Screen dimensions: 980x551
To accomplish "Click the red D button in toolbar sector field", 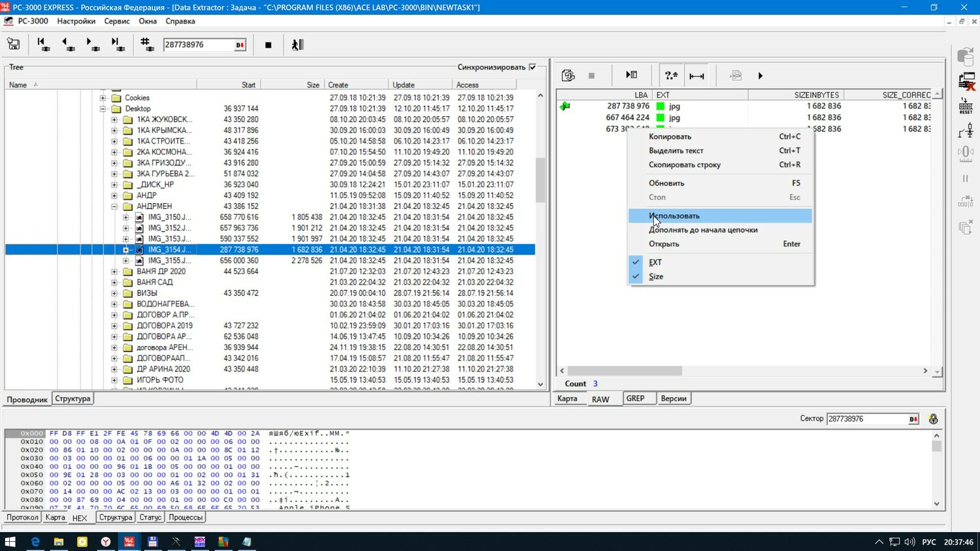I will (240, 45).
